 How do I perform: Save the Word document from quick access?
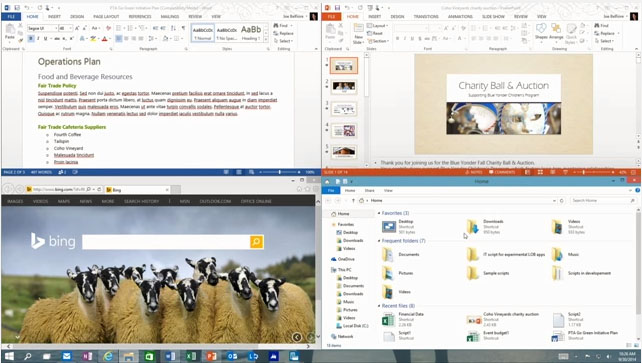(x=17, y=8)
